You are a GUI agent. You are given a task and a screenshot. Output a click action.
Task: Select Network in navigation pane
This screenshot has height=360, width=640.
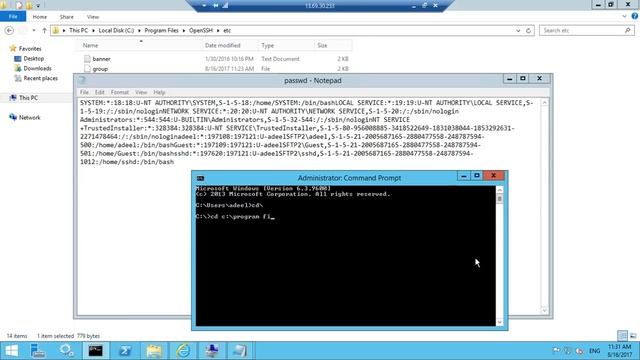pyautogui.click(x=29, y=118)
